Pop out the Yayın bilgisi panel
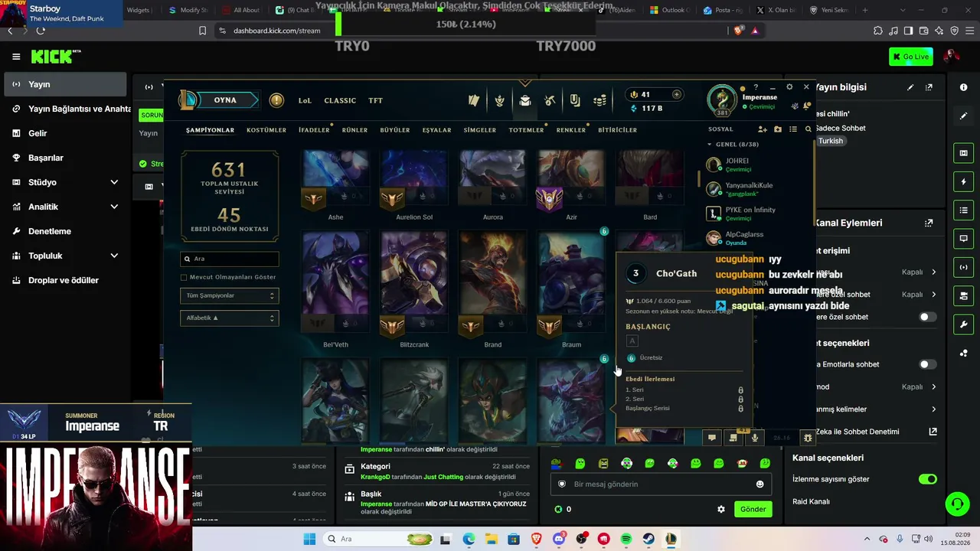This screenshot has height=551, width=980. click(929, 87)
